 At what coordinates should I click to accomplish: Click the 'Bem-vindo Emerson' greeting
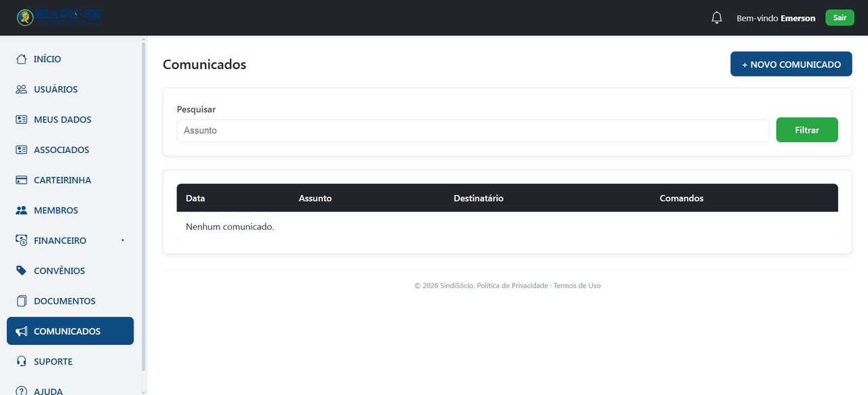[776, 18]
